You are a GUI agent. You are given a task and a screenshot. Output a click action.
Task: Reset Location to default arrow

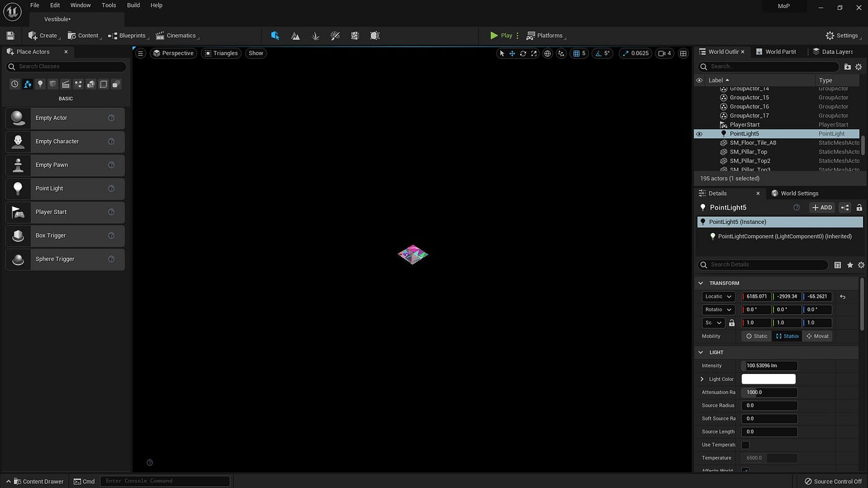(843, 296)
